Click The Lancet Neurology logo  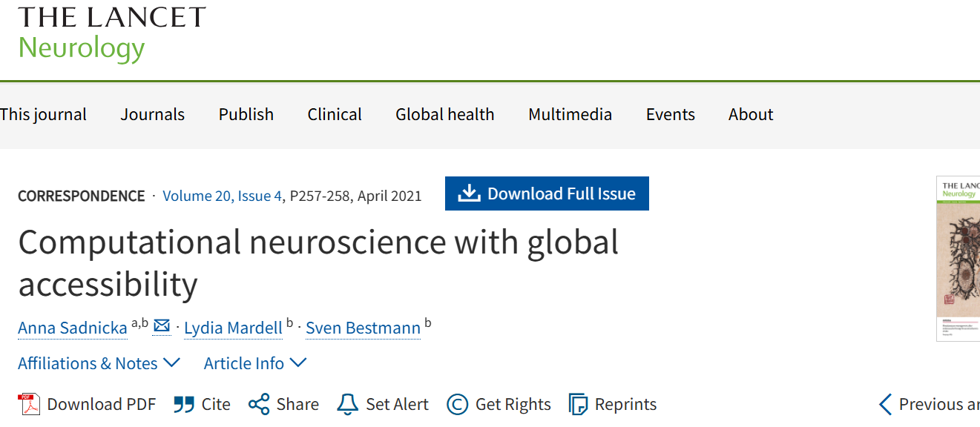(111, 33)
